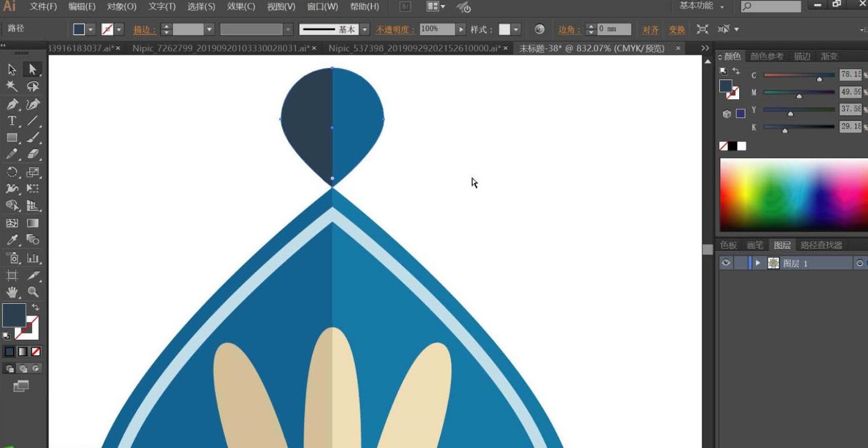
Task: Open the 效果(C) menu
Action: coord(241,7)
